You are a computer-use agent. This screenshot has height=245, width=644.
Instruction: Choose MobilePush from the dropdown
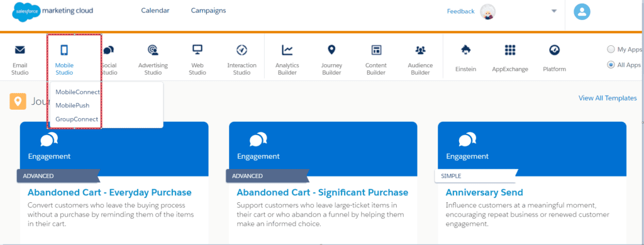coord(72,106)
